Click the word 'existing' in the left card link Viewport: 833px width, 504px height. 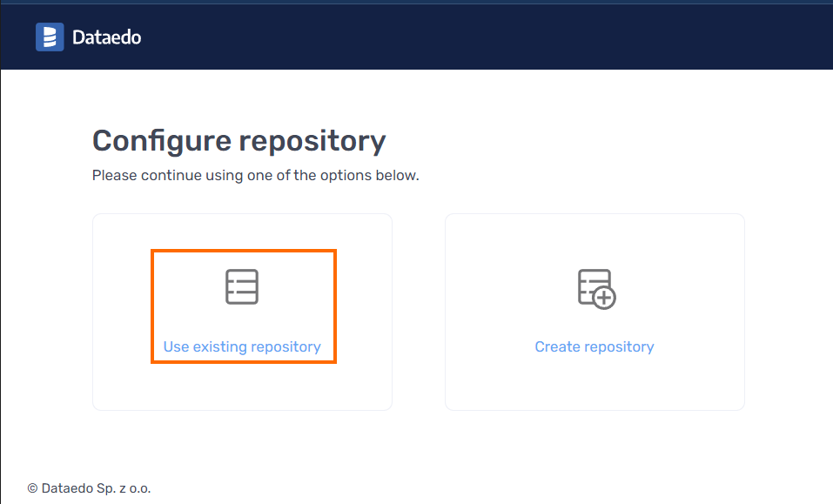(220, 346)
